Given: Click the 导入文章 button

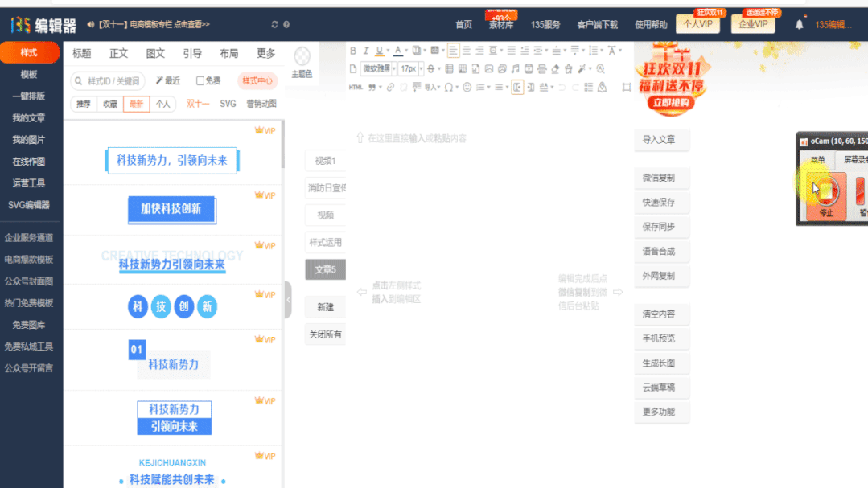Looking at the screenshot, I should 661,140.
